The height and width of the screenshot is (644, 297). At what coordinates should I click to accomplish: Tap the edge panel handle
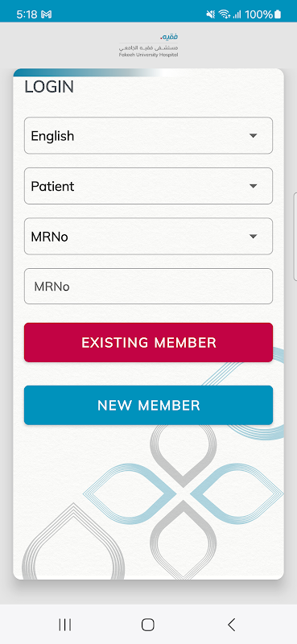click(x=295, y=236)
